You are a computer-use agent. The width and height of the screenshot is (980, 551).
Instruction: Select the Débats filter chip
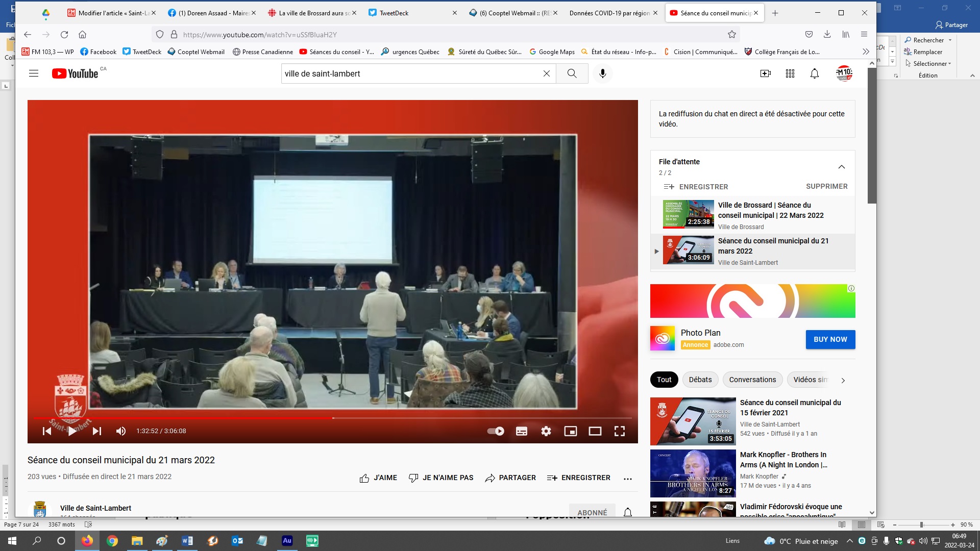[x=700, y=380]
